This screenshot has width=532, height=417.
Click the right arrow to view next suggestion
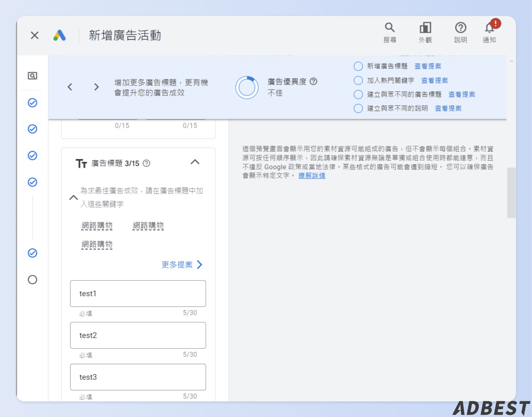coord(97,87)
